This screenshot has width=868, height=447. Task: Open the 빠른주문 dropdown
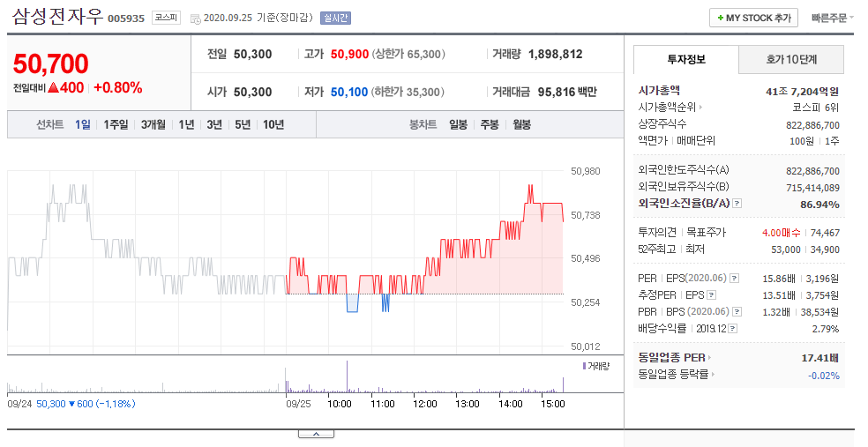point(832,19)
